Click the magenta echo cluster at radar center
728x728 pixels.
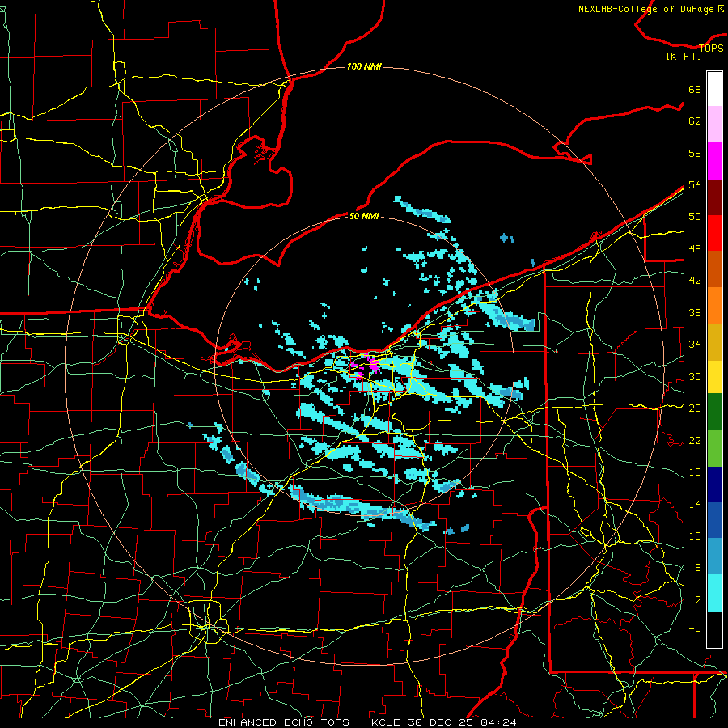[373, 366]
